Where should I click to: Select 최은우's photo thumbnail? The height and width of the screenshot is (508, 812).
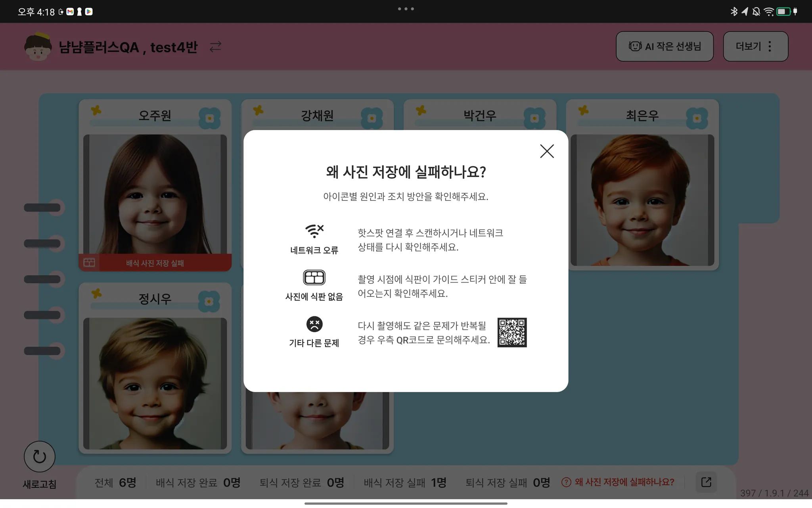coord(642,200)
